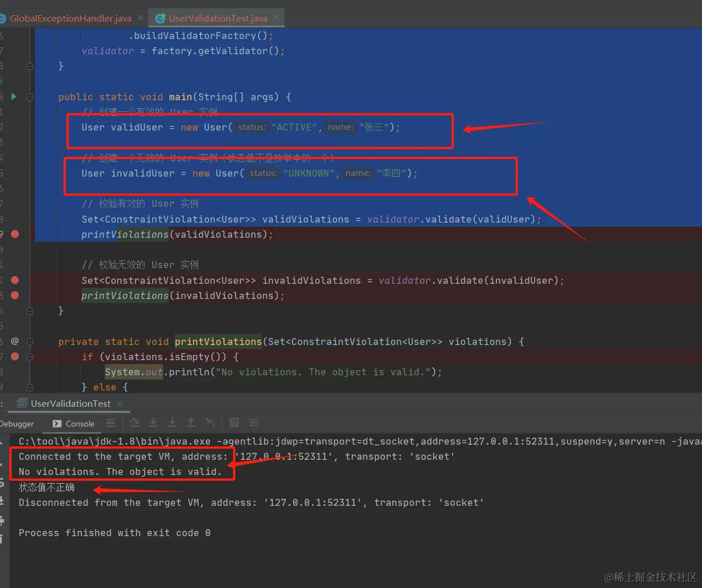Select the Console tab
Screen dimensions: 702x588
click(x=73, y=424)
